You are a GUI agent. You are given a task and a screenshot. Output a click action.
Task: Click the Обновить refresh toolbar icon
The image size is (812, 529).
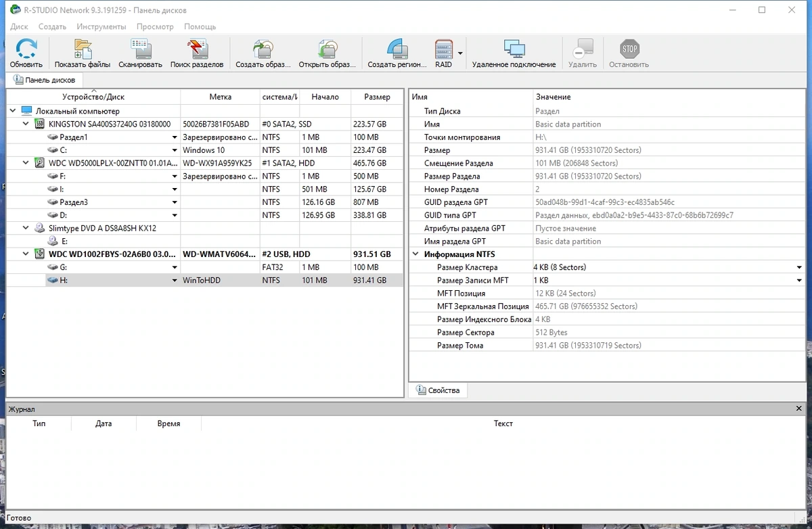26,49
